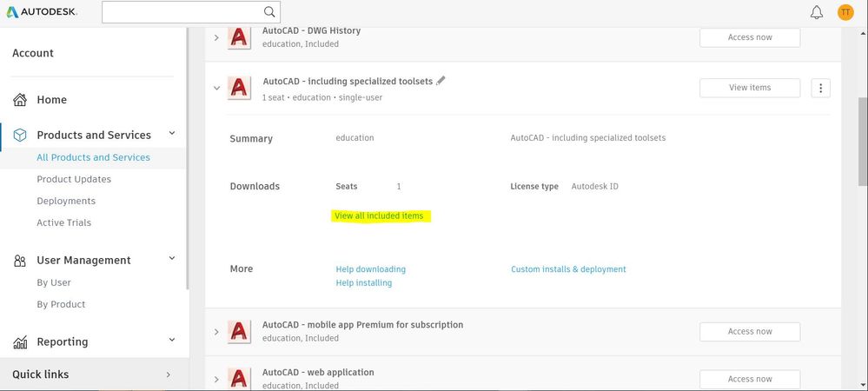The width and height of the screenshot is (868, 391).
Task: Click the Summary label
Action: 251,138
